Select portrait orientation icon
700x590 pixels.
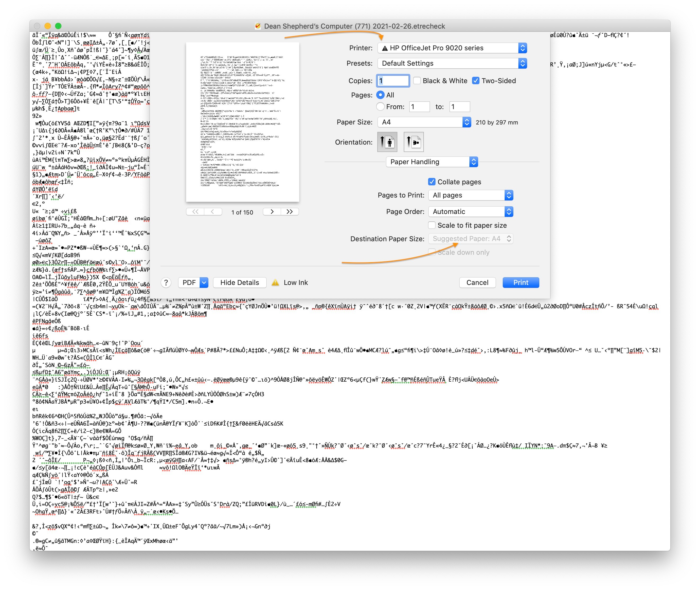pos(387,142)
